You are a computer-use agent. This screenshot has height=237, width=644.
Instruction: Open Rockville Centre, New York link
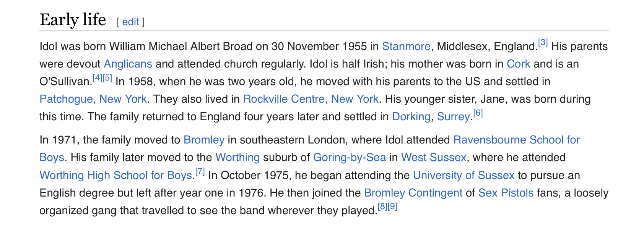[311, 99]
